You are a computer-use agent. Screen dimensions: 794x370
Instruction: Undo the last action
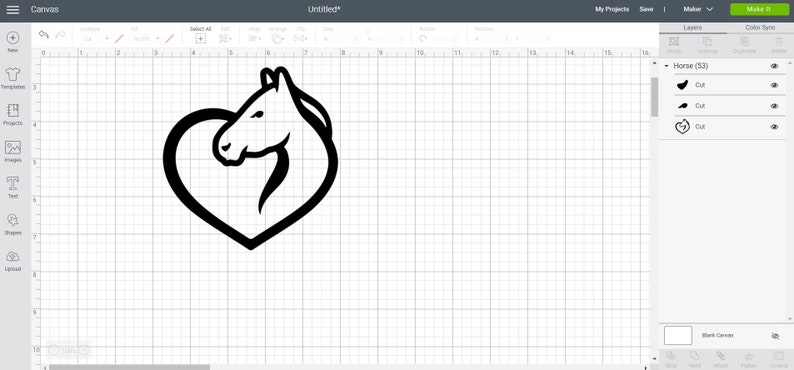[44, 34]
